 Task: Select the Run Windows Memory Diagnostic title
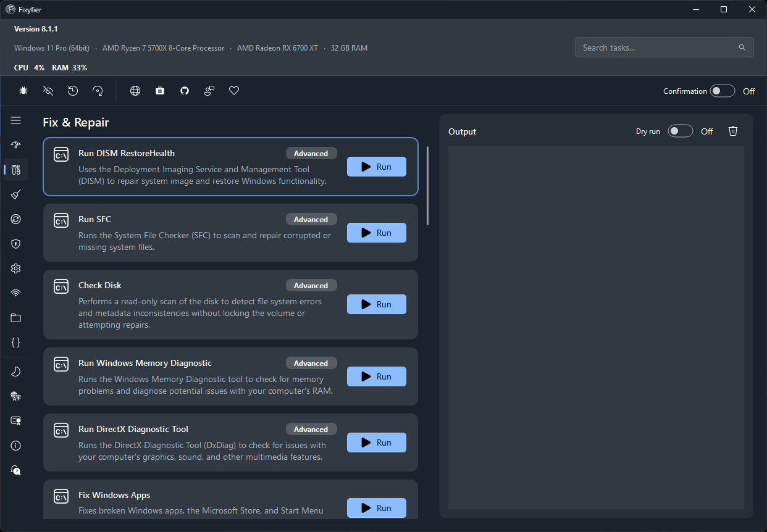(x=145, y=363)
